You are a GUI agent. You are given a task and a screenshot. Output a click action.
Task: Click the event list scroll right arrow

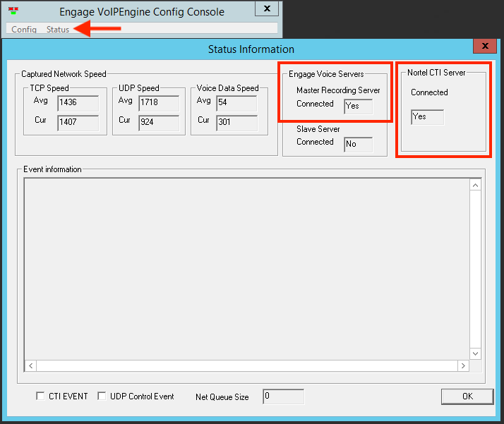click(x=463, y=365)
